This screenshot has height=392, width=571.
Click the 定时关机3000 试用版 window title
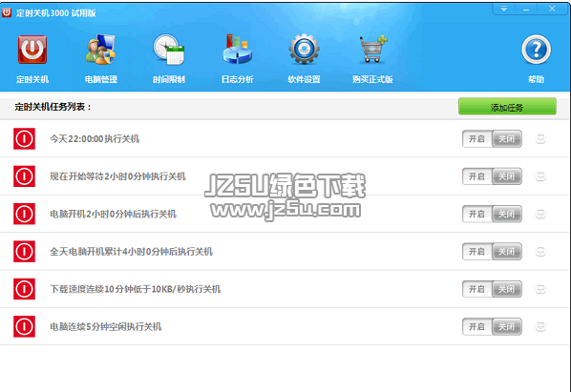pos(55,13)
